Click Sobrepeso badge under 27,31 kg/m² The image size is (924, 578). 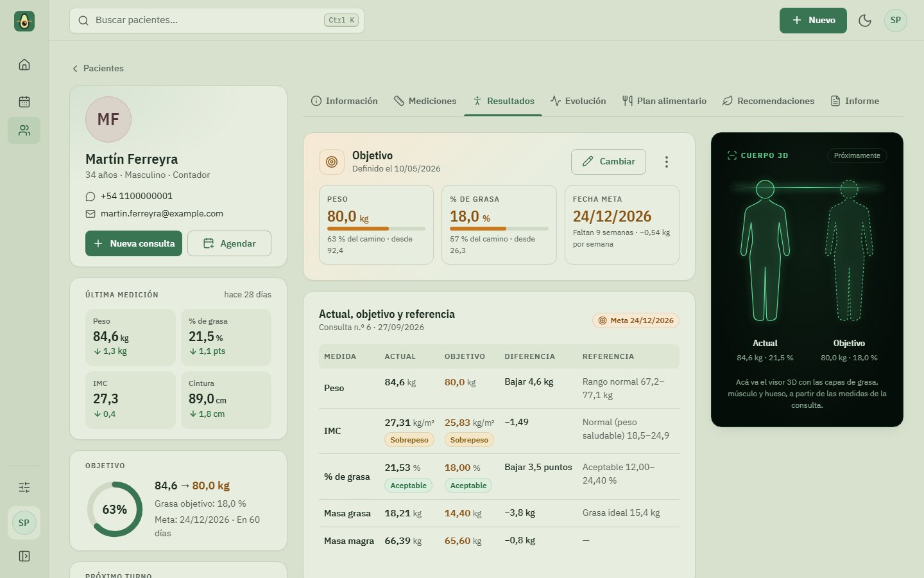(x=409, y=440)
